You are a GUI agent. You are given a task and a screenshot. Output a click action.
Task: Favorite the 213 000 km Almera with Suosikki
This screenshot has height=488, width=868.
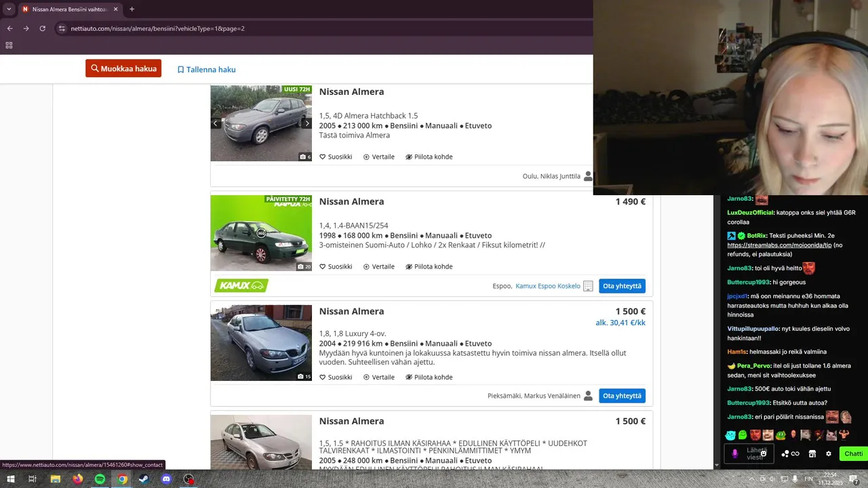336,157
